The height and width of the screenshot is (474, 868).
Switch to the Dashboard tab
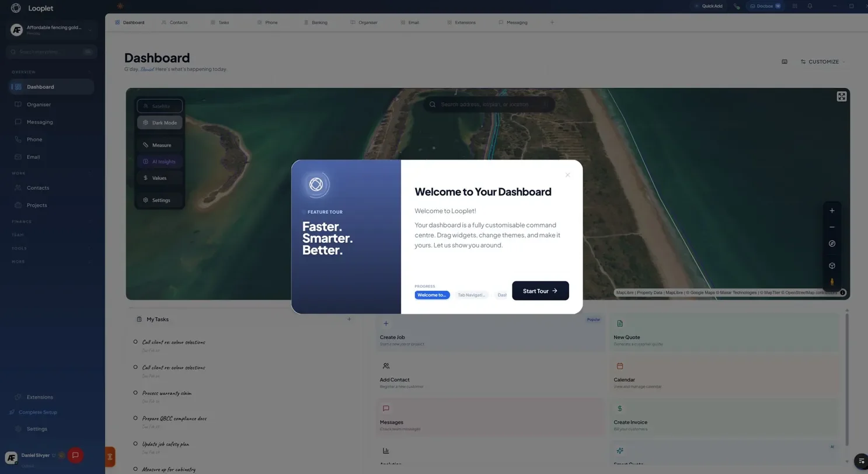pyautogui.click(x=130, y=22)
